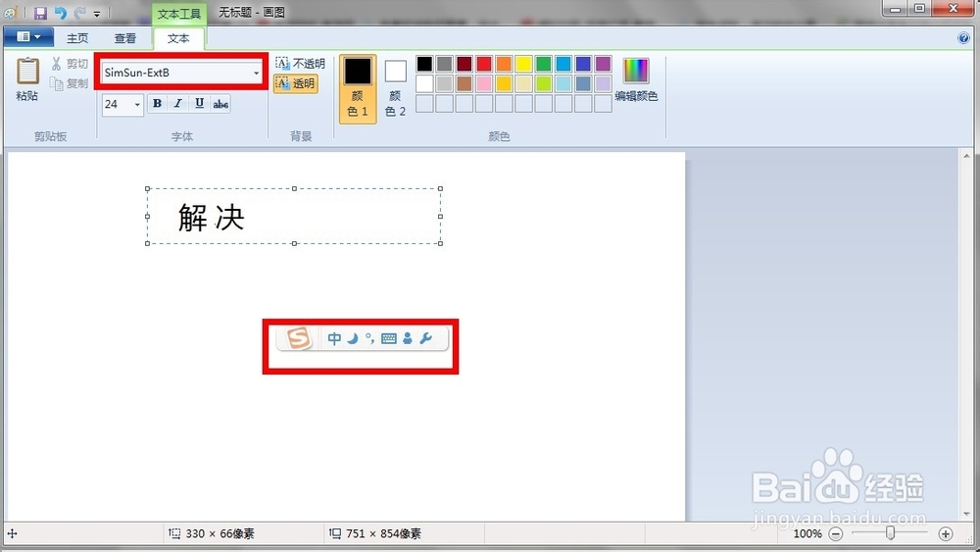980x552 pixels.
Task: Click the zoom in plus button
Action: (946, 534)
